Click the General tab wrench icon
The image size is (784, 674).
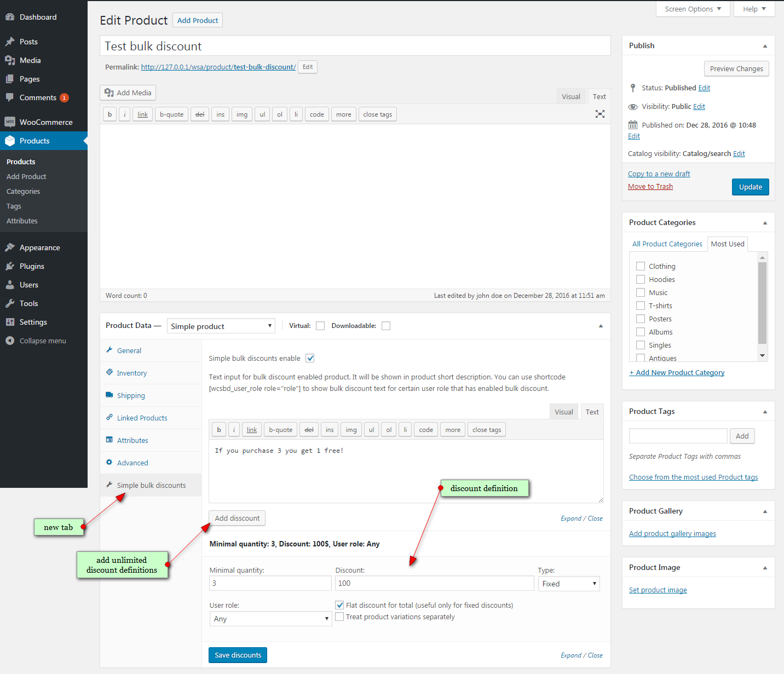pos(109,350)
